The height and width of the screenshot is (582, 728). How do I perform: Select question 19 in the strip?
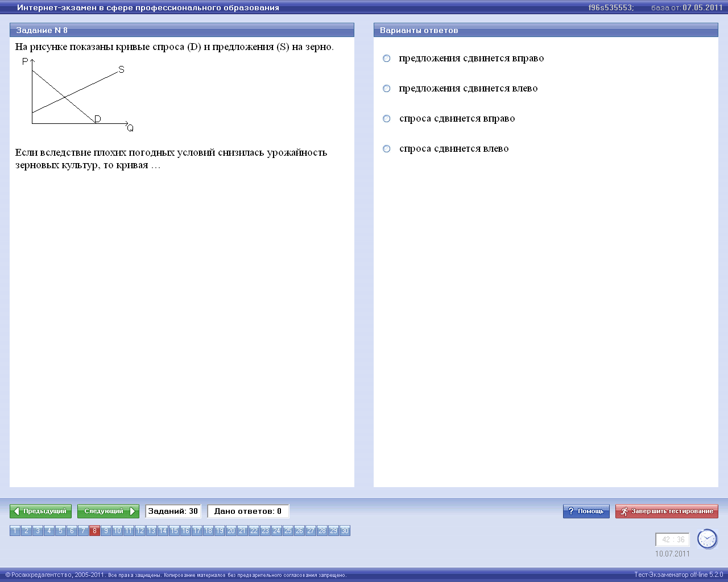(x=220, y=531)
